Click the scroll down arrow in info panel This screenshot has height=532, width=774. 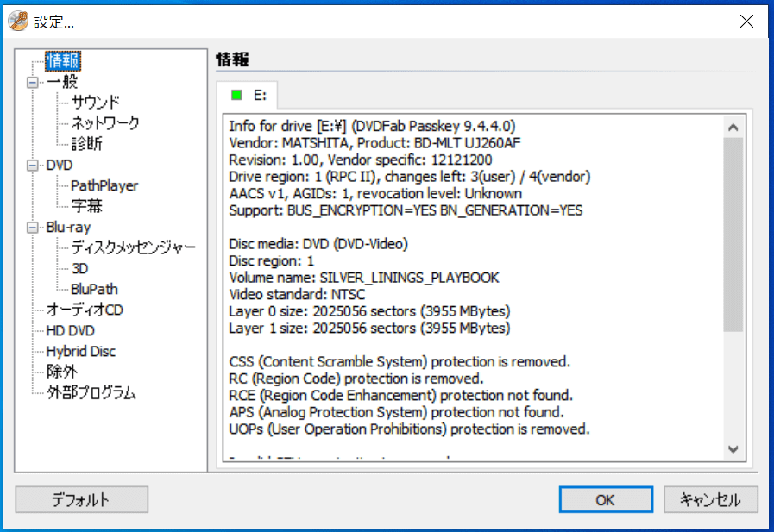pos(733,449)
